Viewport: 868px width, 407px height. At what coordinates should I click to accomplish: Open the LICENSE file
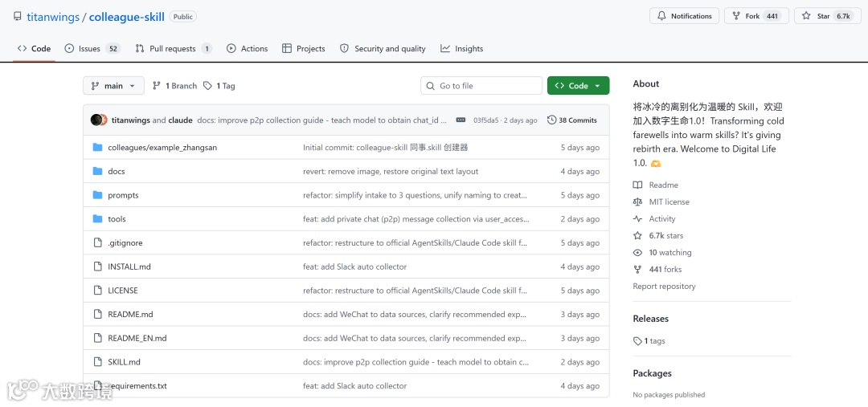click(x=123, y=291)
